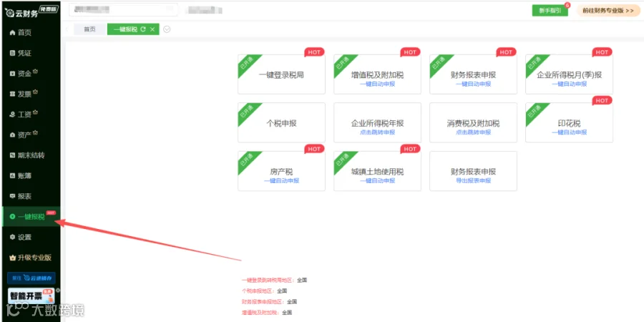The height and width of the screenshot is (322, 644).
Task: Open 发票 in the sidebar
Action: pyautogui.click(x=30, y=94)
